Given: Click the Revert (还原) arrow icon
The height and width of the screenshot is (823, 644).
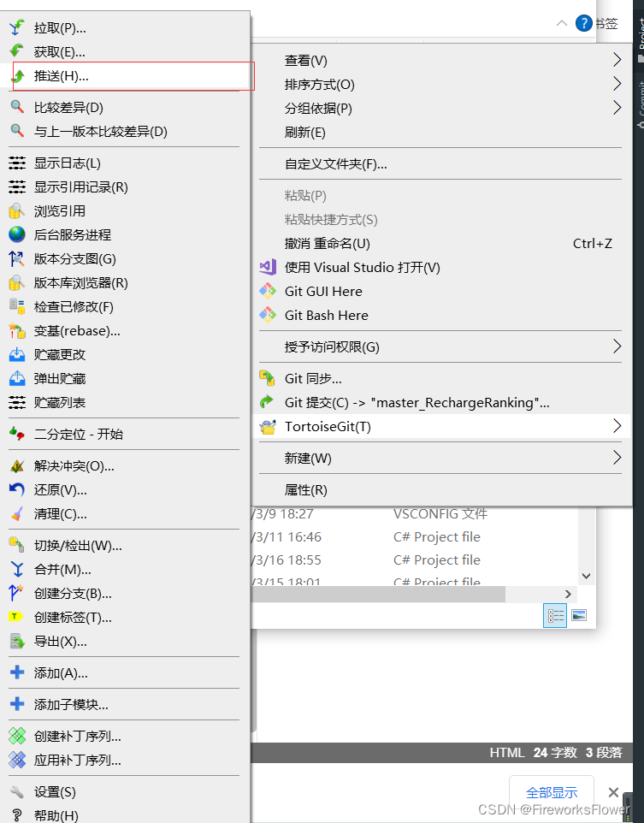Looking at the screenshot, I should click(17, 489).
